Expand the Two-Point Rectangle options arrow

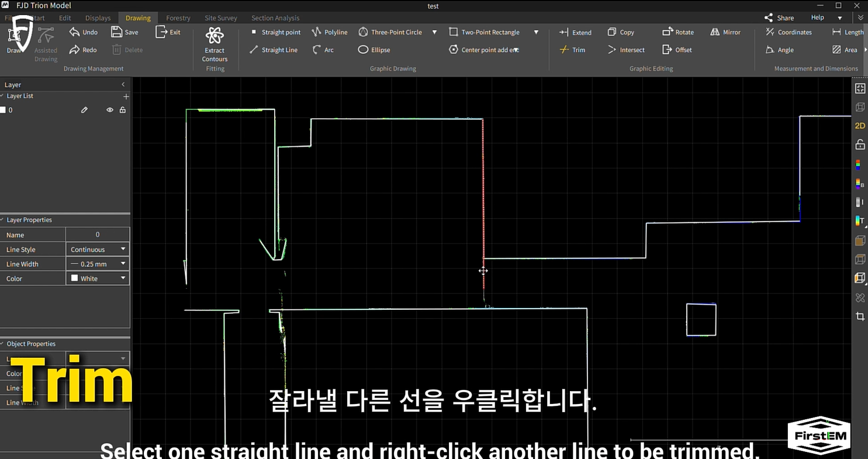point(536,32)
